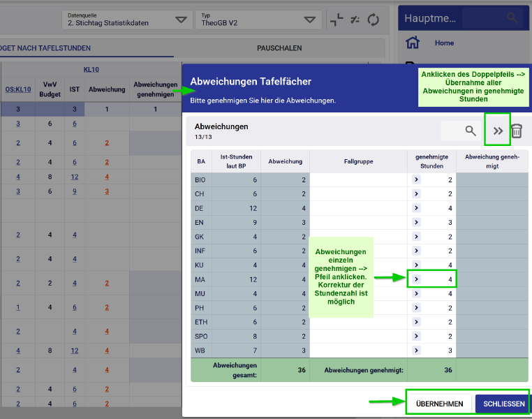Click the Abweichungen genehmigen column header

tap(156, 89)
